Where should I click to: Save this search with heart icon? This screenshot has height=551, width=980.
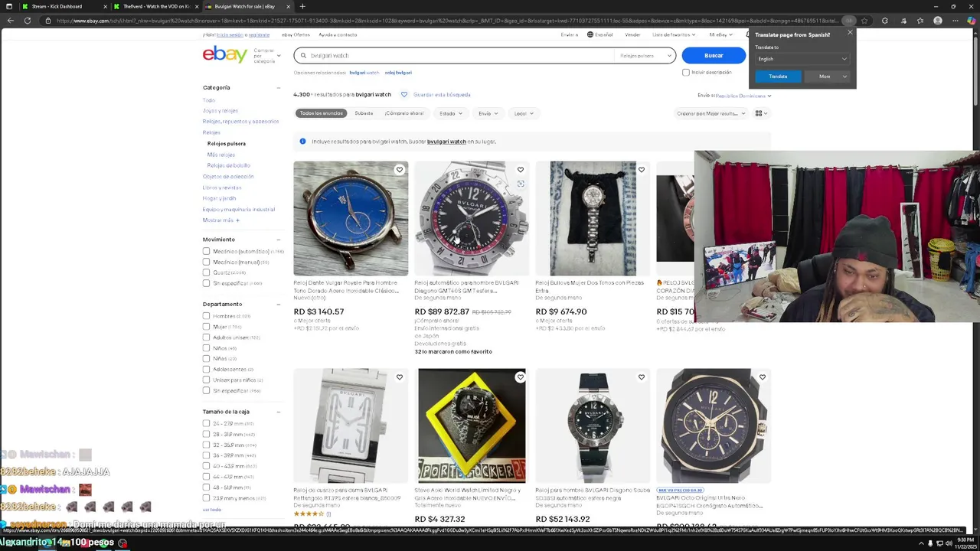pos(404,95)
